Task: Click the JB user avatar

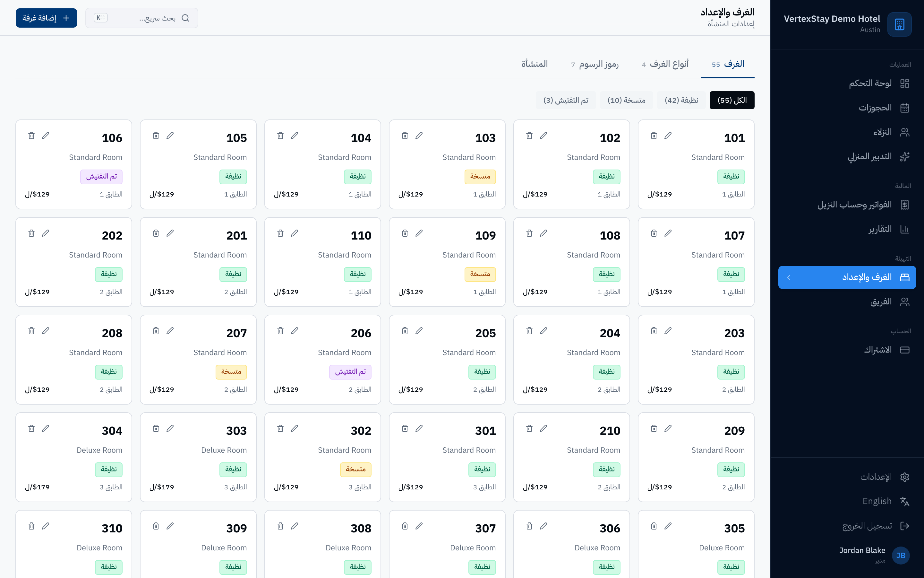Action: (900, 555)
